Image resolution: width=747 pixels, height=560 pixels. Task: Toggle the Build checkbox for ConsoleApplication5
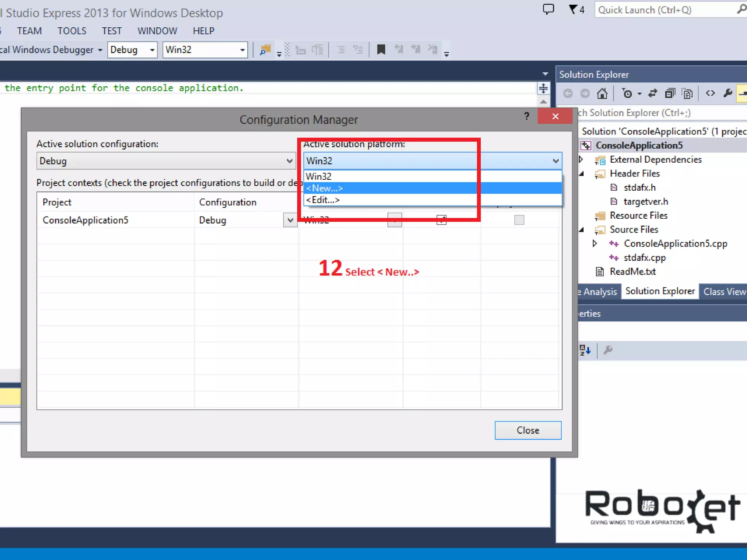[x=441, y=220]
